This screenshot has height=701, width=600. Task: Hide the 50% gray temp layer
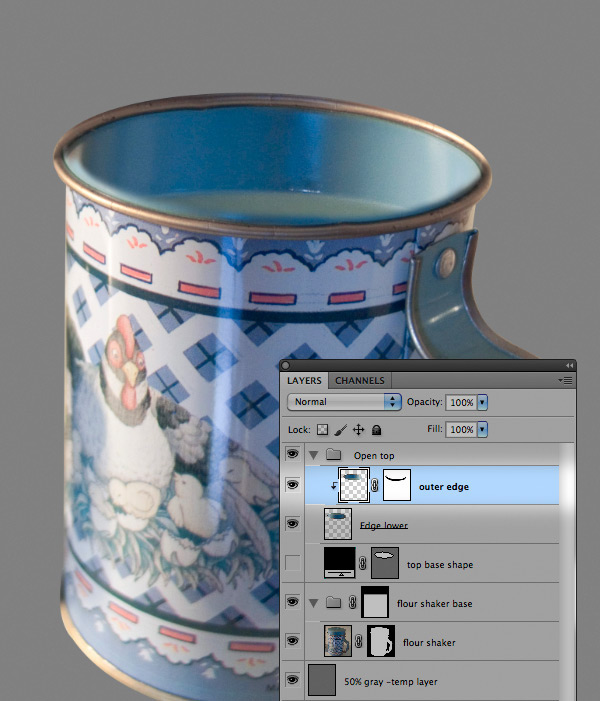(292, 680)
